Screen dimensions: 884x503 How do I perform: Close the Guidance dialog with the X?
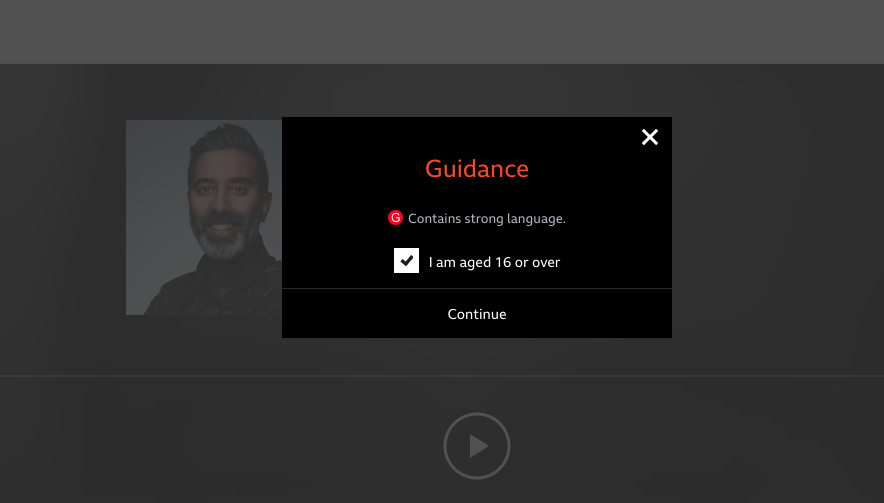click(x=649, y=137)
